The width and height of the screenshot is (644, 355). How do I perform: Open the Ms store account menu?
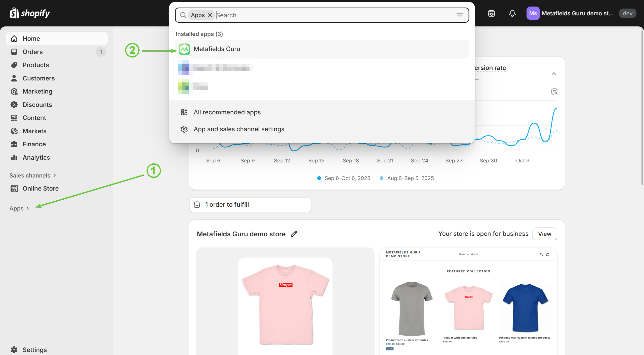(x=570, y=13)
